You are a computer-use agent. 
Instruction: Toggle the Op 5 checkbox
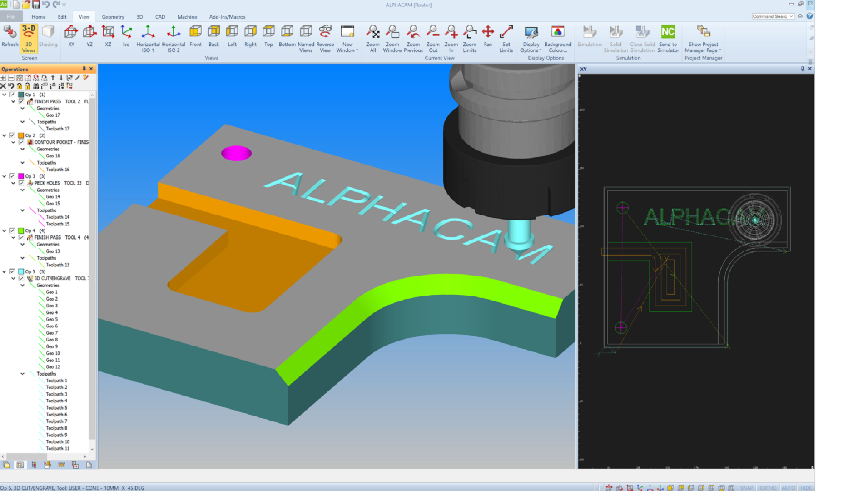(x=12, y=271)
